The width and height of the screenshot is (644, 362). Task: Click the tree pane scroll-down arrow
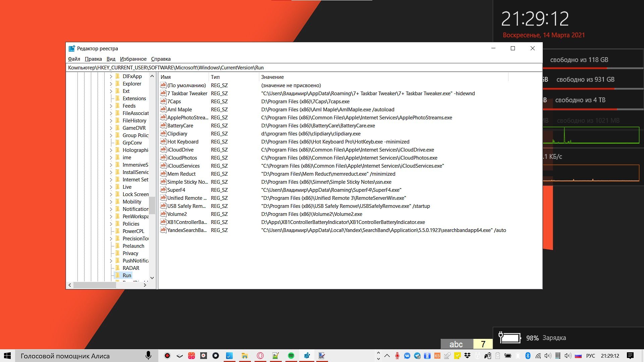[x=152, y=278]
